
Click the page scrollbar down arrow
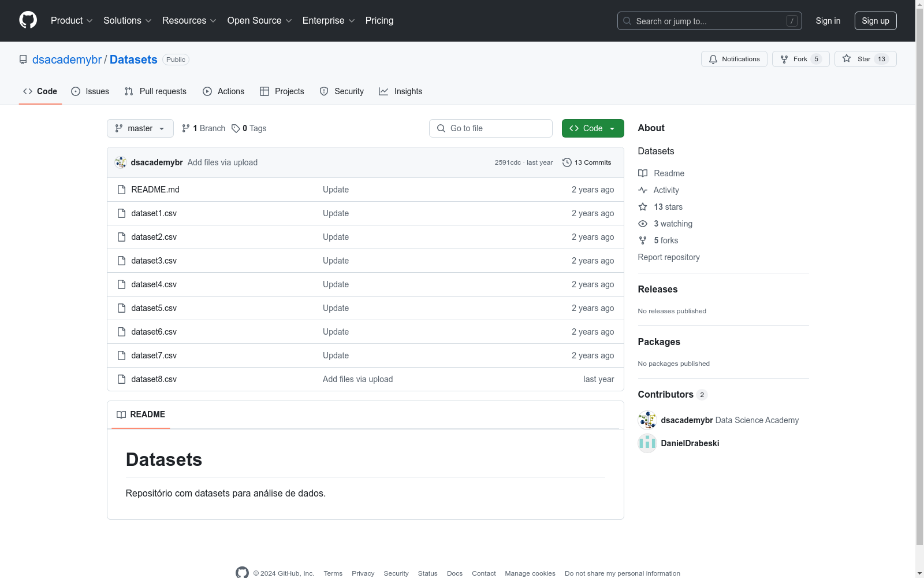[x=919, y=573]
